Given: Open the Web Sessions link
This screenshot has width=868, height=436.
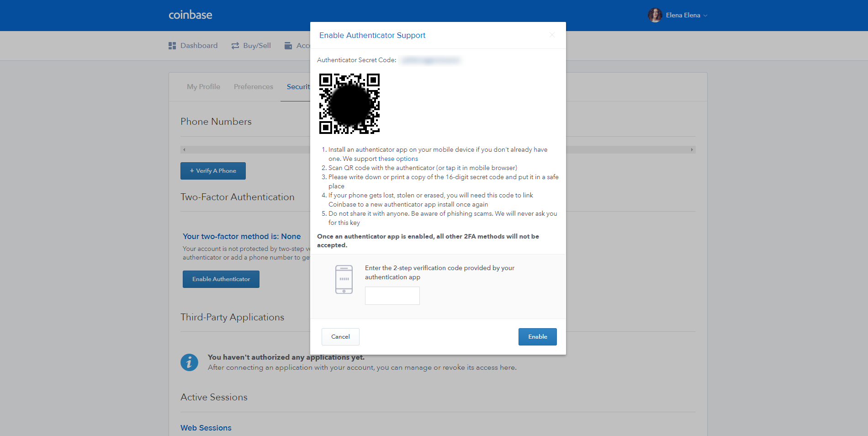Looking at the screenshot, I should [x=206, y=428].
